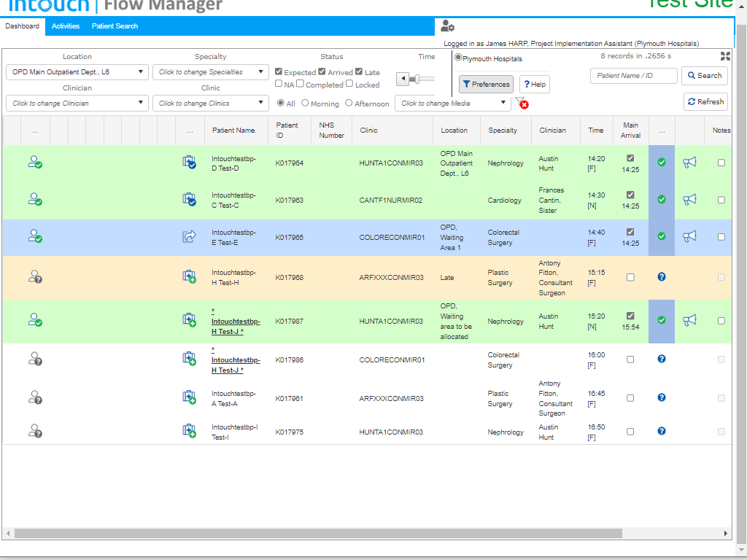Switch to the Patient Search tab
This screenshot has height=560, width=747.
115,26
